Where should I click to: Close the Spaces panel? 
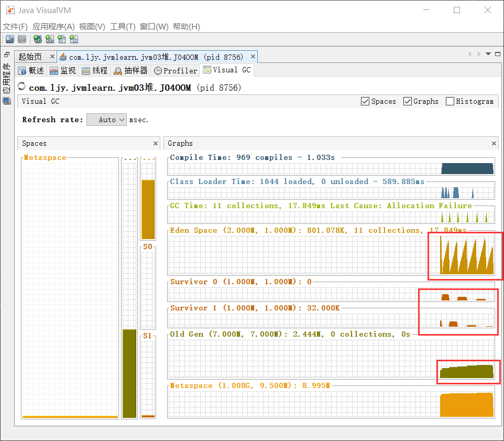coord(156,144)
